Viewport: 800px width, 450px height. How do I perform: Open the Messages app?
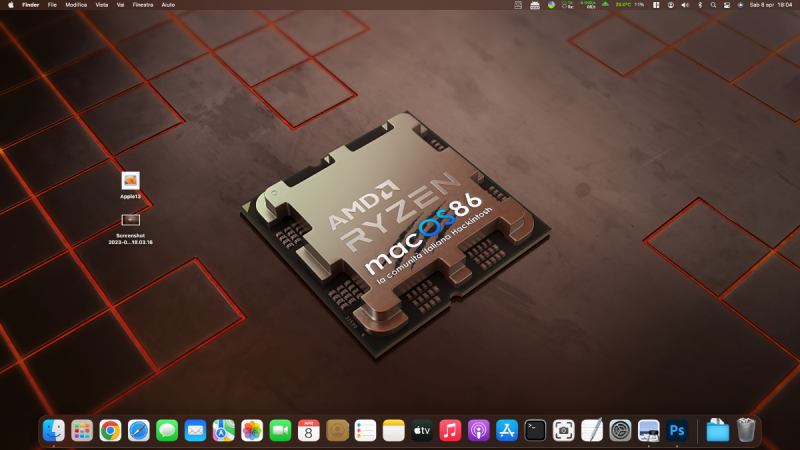pyautogui.click(x=167, y=431)
